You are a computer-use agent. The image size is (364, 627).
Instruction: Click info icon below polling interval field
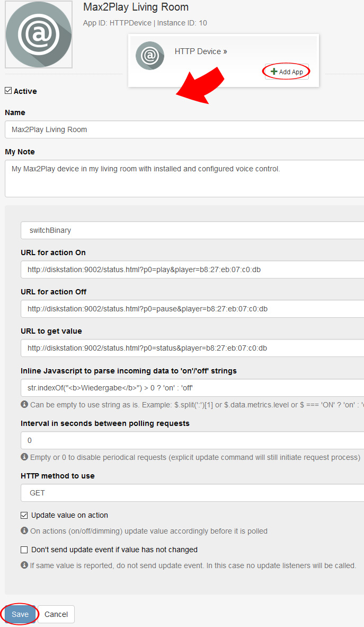click(x=24, y=457)
